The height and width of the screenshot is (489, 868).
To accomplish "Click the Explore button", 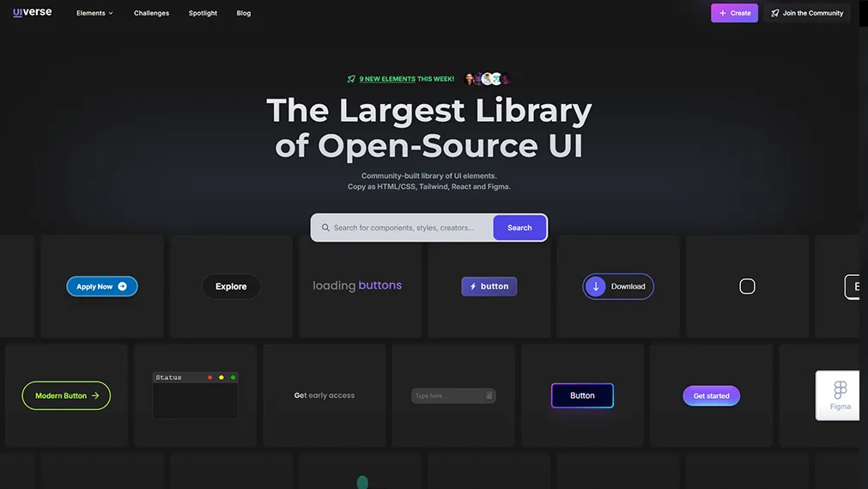I will pyautogui.click(x=231, y=286).
